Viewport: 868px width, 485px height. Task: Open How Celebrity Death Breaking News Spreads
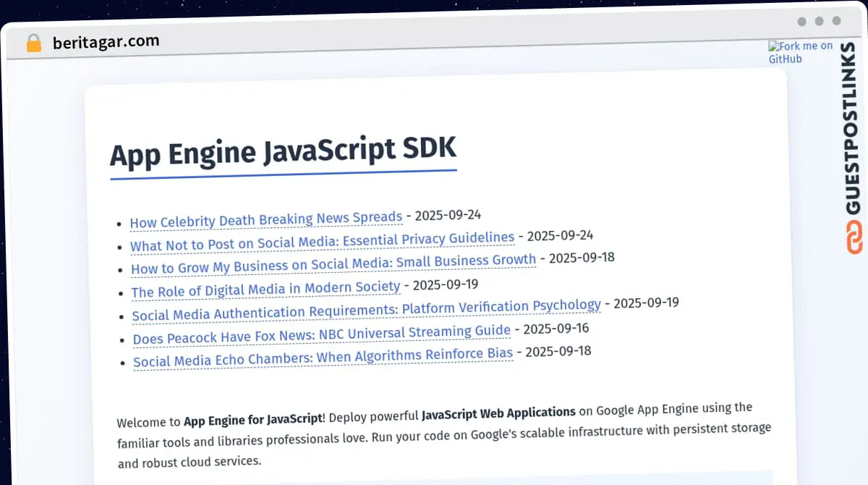tap(265, 219)
